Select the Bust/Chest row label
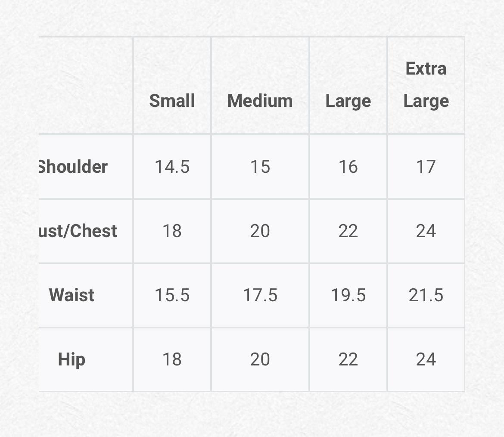 click(78, 231)
